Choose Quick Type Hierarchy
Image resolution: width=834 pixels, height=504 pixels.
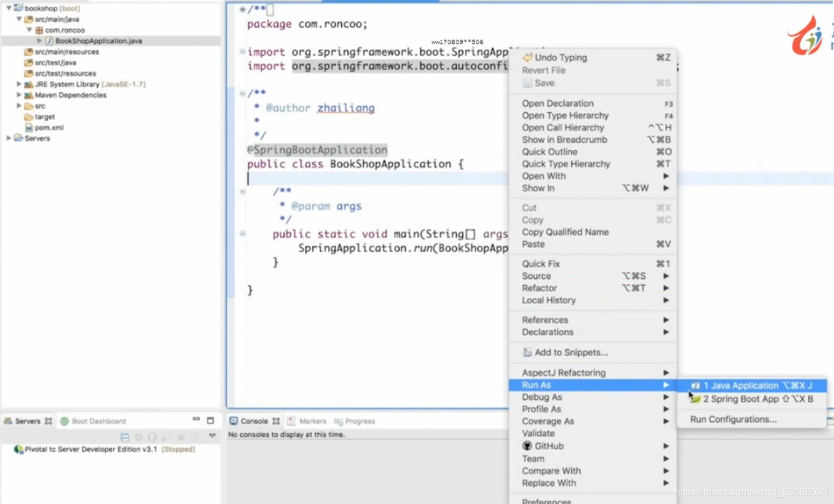(593, 164)
